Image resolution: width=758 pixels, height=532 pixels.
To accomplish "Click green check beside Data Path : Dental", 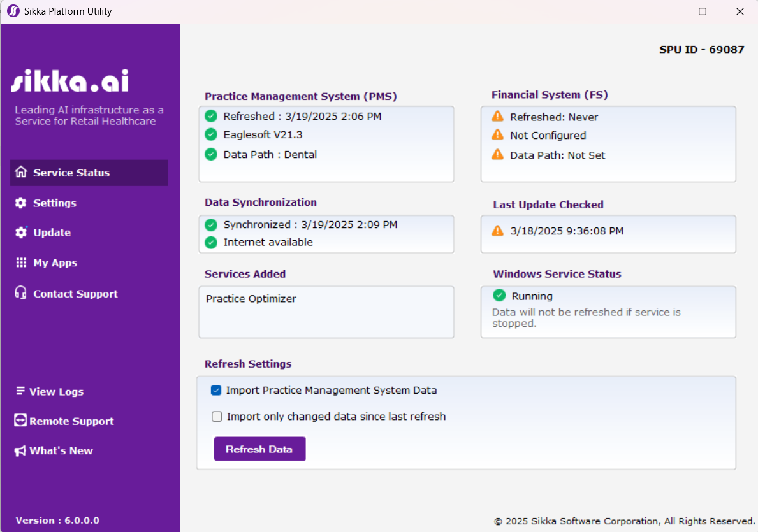I will pos(211,154).
